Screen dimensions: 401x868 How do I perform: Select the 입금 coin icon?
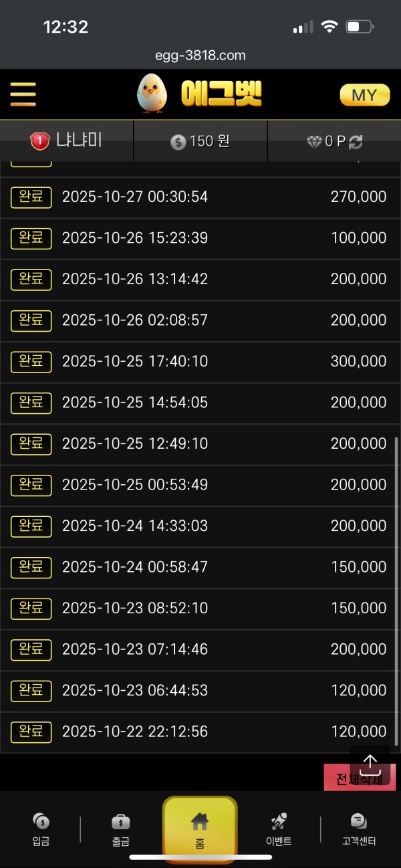(40, 822)
